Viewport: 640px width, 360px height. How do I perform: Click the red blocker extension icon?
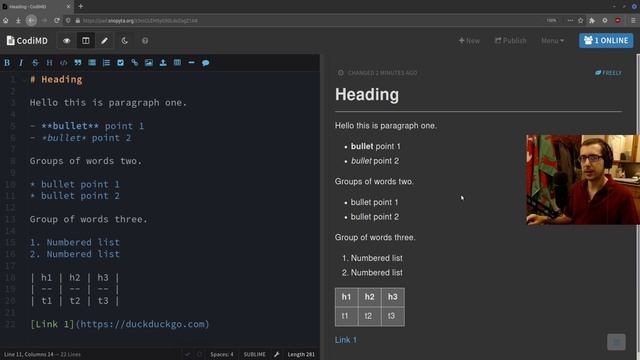tap(618, 20)
